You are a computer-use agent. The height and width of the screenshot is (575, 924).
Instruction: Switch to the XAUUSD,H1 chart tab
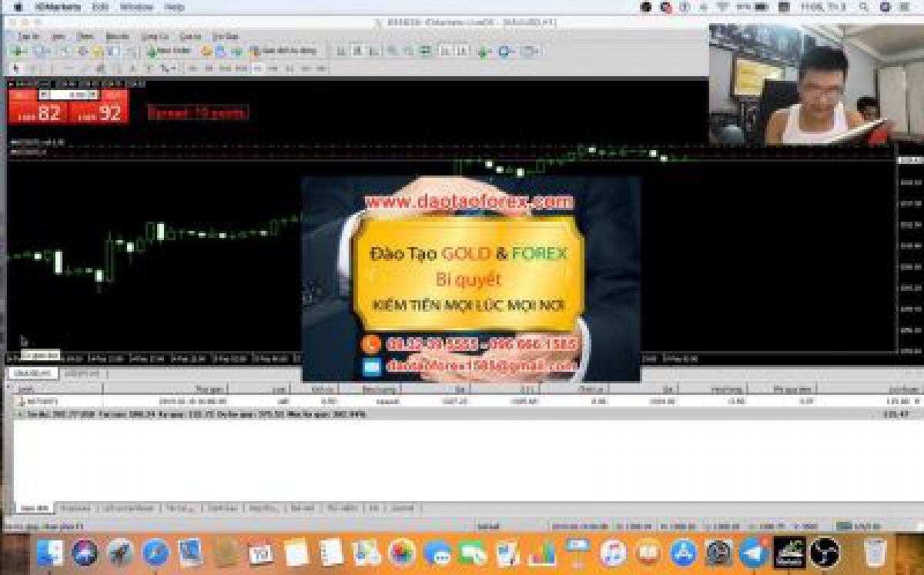[x=33, y=373]
